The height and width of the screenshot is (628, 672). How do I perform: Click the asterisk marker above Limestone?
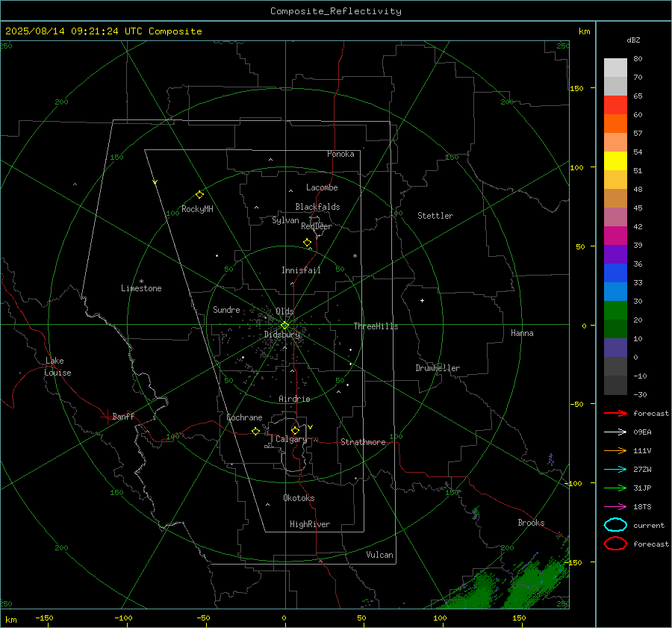click(x=141, y=282)
